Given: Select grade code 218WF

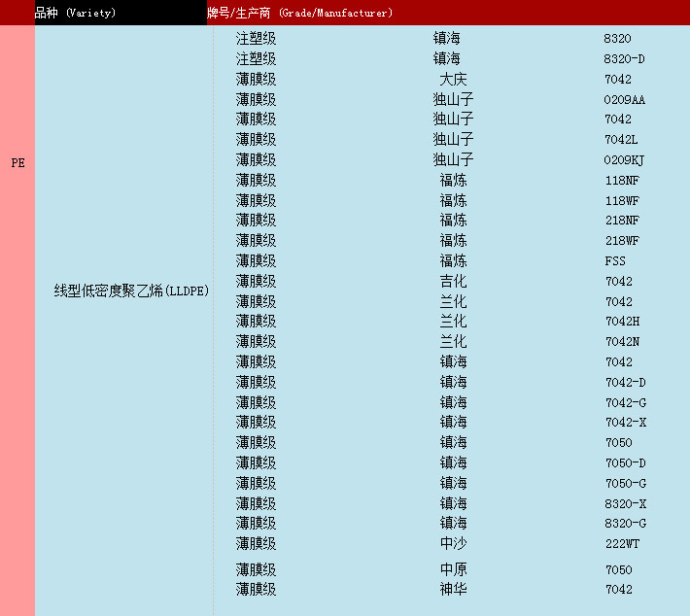Looking at the screenshot, I should (622, 241).
